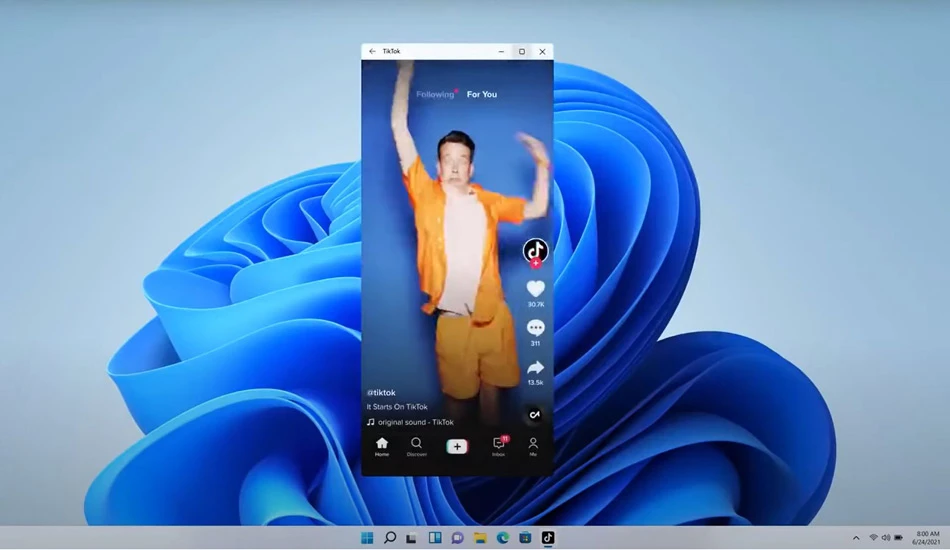
Task: Go to the Discover search tab
Action: click(416, 447)
